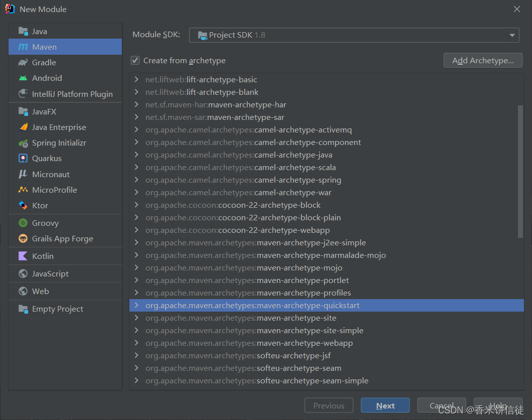Select maven-archetype-site row
532x420 pixels.
326,318
